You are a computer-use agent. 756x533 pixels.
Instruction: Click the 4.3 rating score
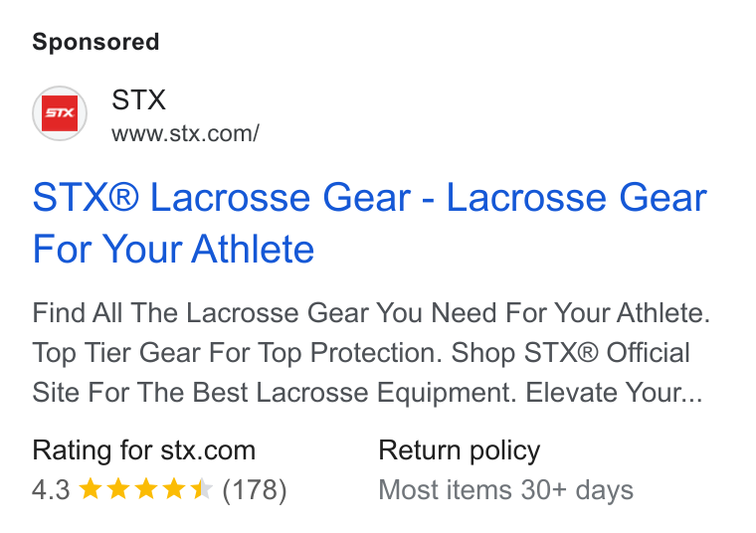click(51, 490)
